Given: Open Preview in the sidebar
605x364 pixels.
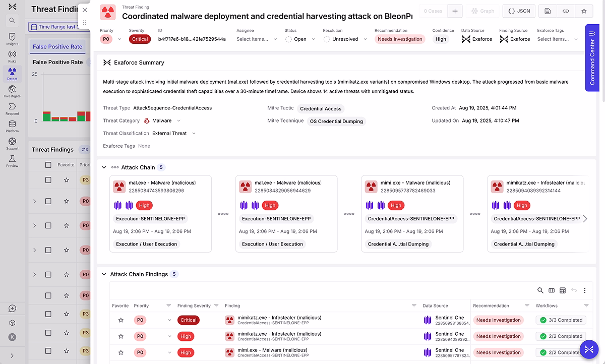Looking at the screenshot, I should 12,161.
